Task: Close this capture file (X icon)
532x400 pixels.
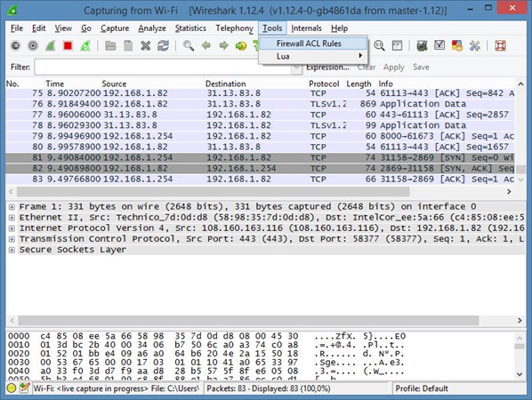Action: pos(146,45)
